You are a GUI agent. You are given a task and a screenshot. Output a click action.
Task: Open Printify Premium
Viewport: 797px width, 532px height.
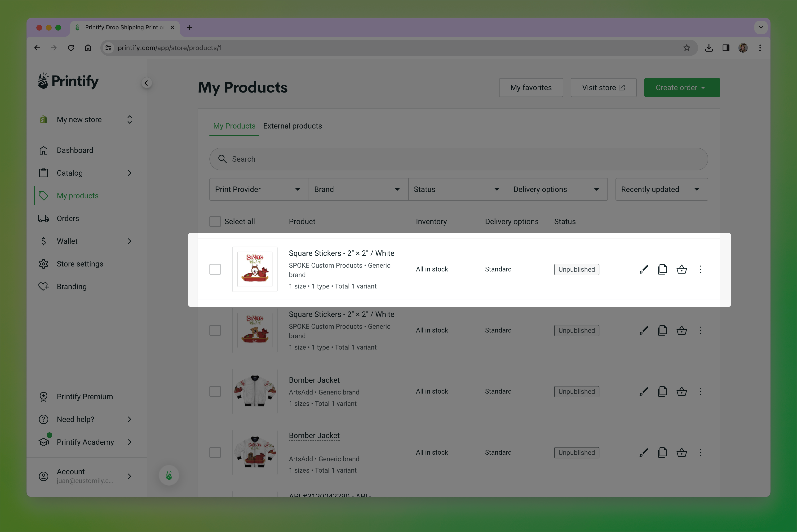(x=84, y=396)
